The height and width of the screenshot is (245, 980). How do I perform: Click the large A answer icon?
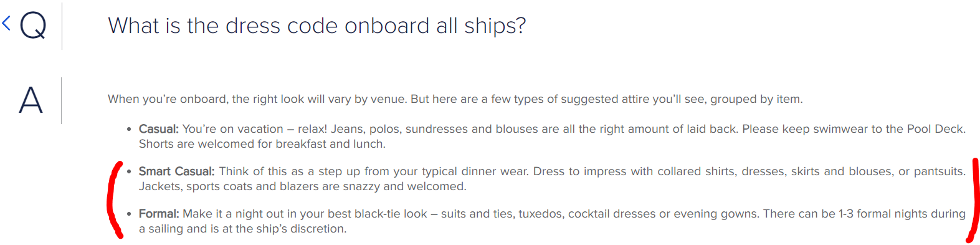[31, 100]
